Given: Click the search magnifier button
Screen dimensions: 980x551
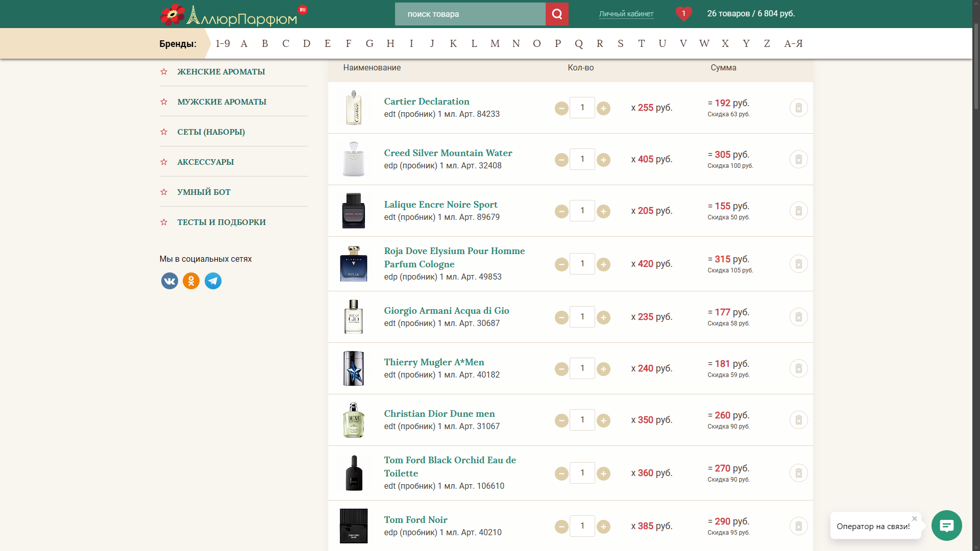Looking at the screenshot, I should point(557,14).
